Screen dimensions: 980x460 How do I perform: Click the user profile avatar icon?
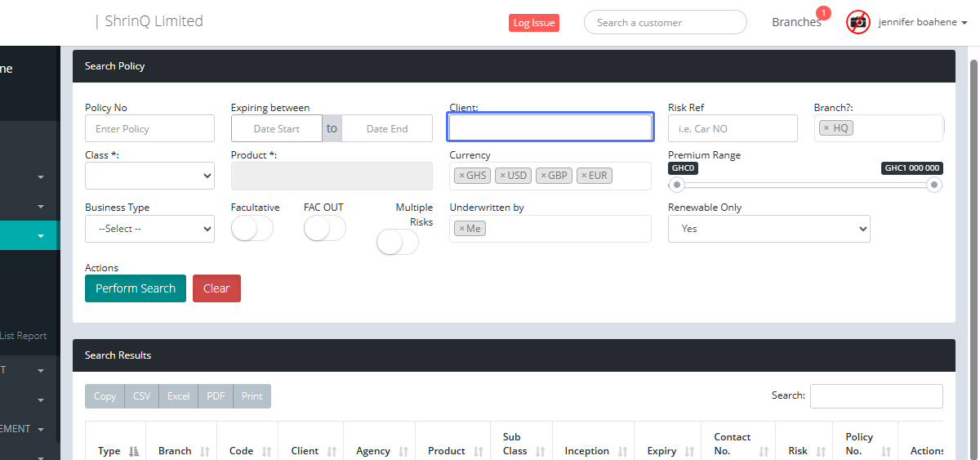(x=858, y=22)
